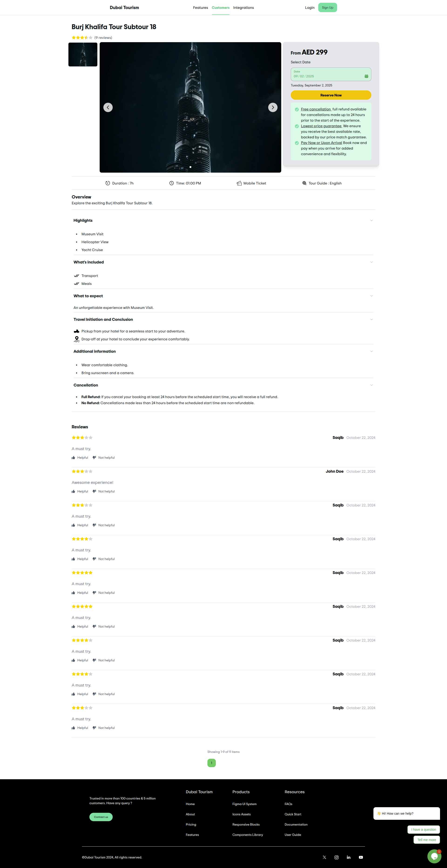Viewport: 447px width, 868px height.
Task: Open the calendar icon in date field
Action: 366,76
